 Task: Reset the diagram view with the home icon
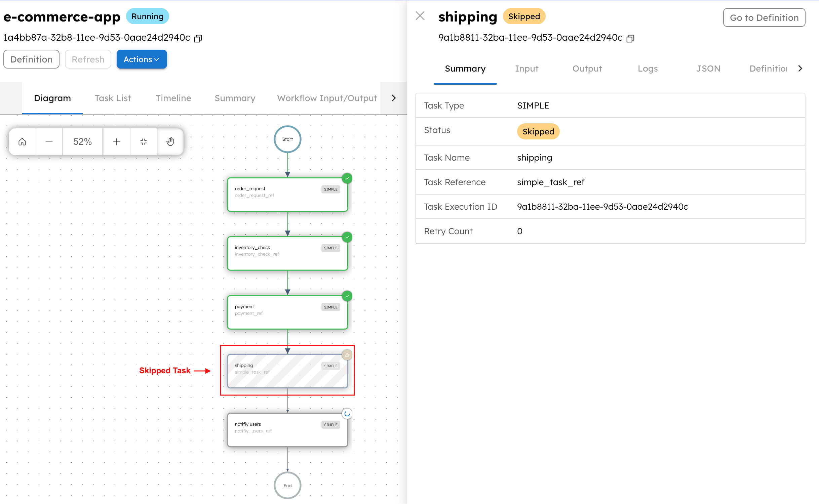(22, 141)
